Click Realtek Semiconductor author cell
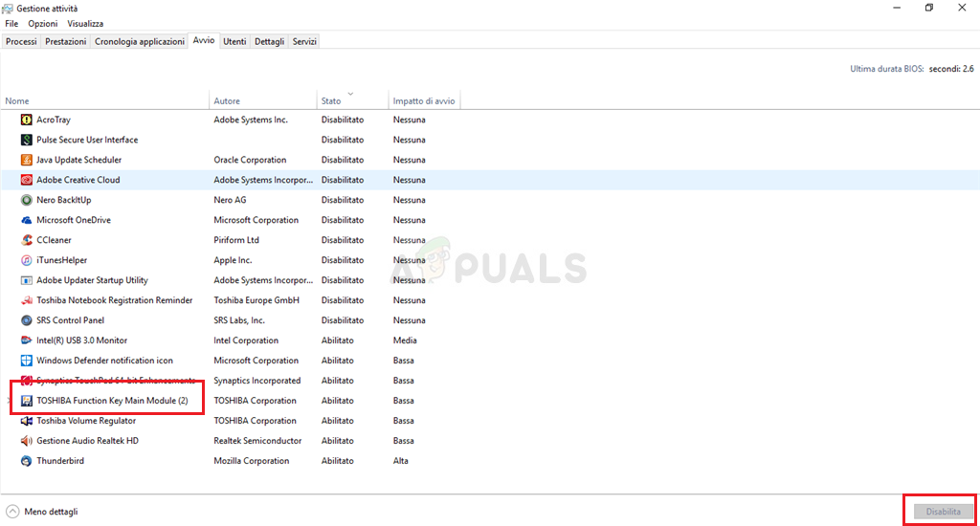The image size is (980, 526). [x=257, y=441]
